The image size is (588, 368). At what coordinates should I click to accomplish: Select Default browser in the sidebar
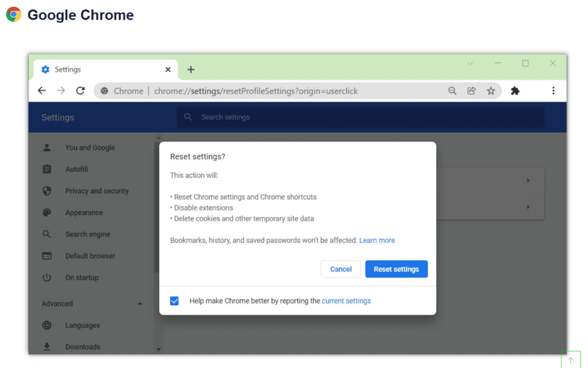[90, 256]
